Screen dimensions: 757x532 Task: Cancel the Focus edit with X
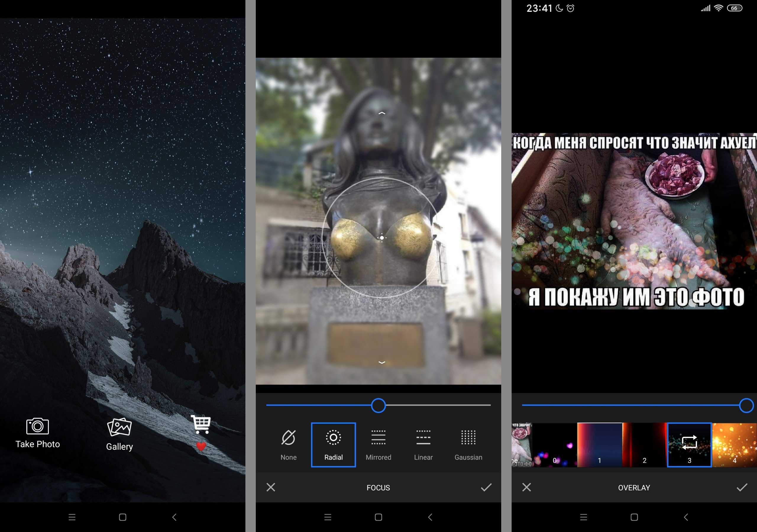[x=271, y=487]
